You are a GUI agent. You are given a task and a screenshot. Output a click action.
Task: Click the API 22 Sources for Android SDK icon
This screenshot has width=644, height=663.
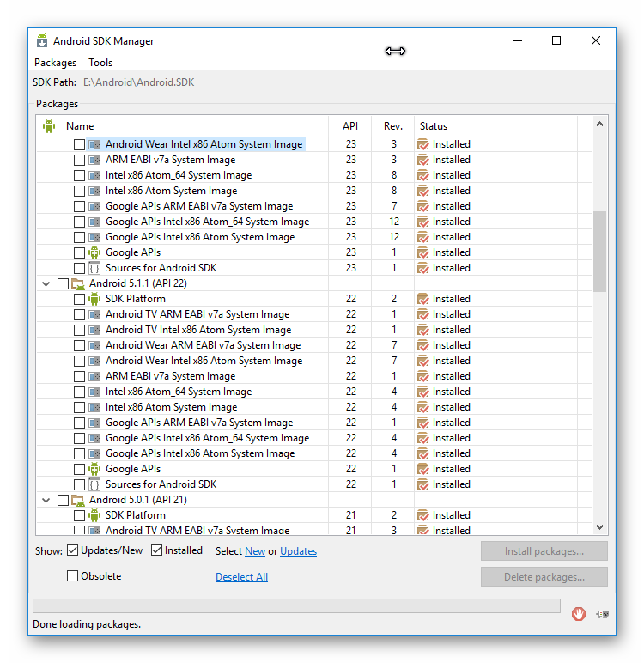coord(94,484)
